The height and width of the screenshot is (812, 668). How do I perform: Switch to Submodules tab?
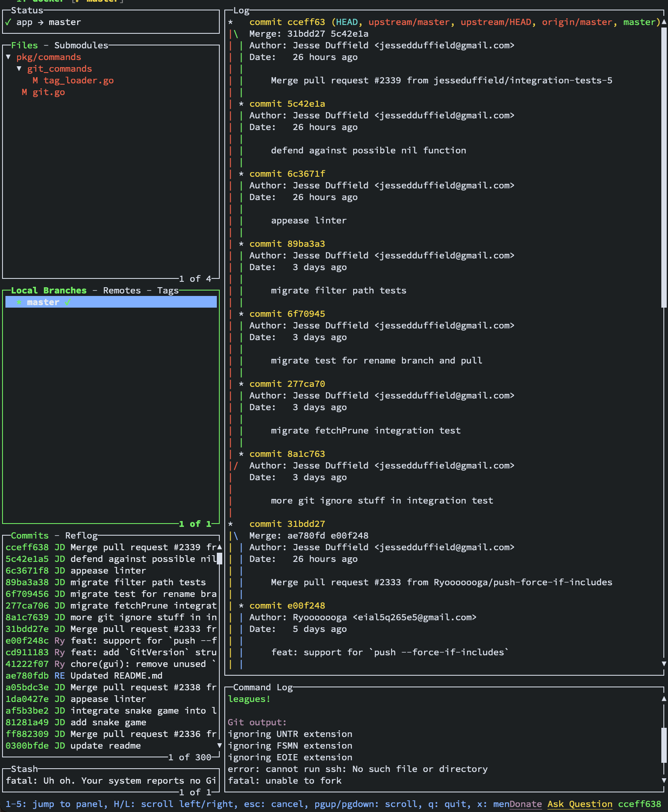tap(81, 45)
